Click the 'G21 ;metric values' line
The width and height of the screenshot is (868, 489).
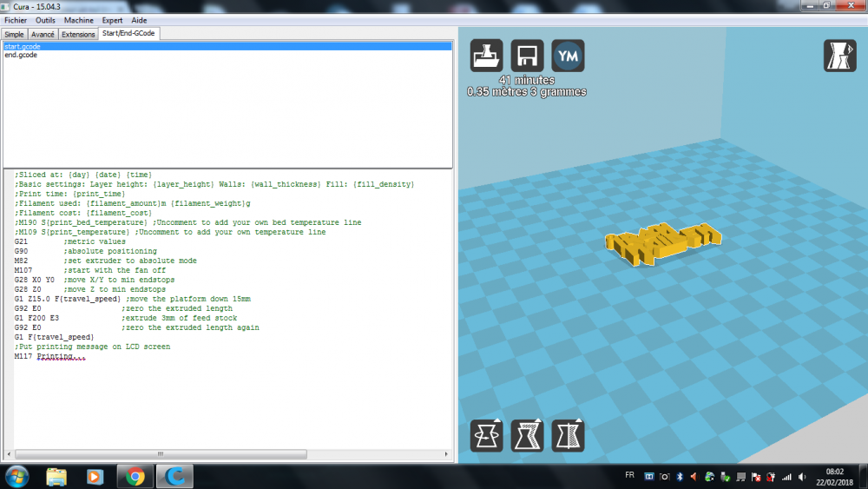tap(69, 241)
